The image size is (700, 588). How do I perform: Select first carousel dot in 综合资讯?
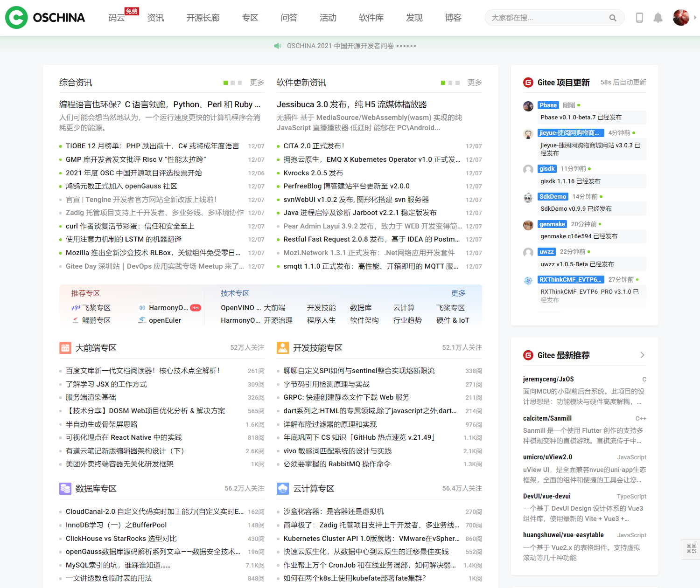pyautogui.click(x=225, y=83)
